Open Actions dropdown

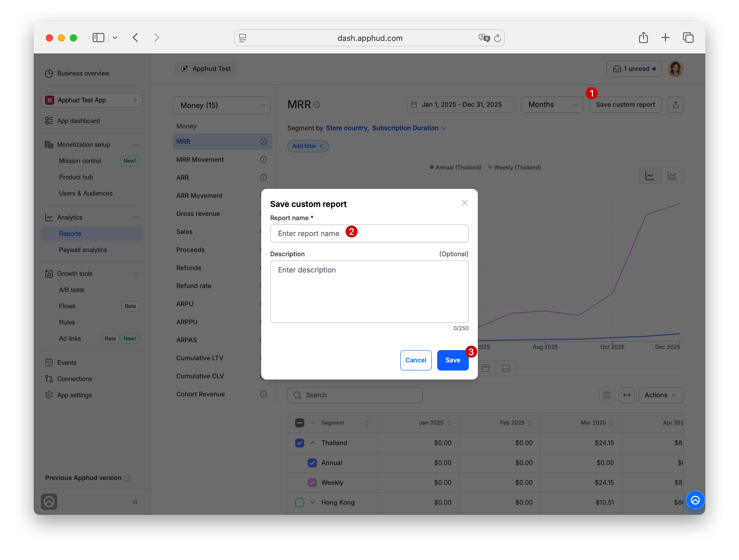point(660,395)
